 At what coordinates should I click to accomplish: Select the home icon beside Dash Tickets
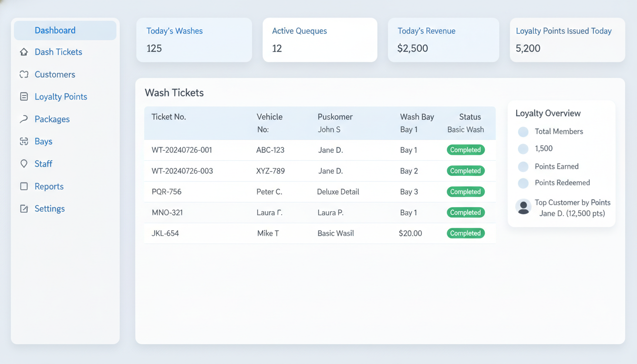click(24, 52)
